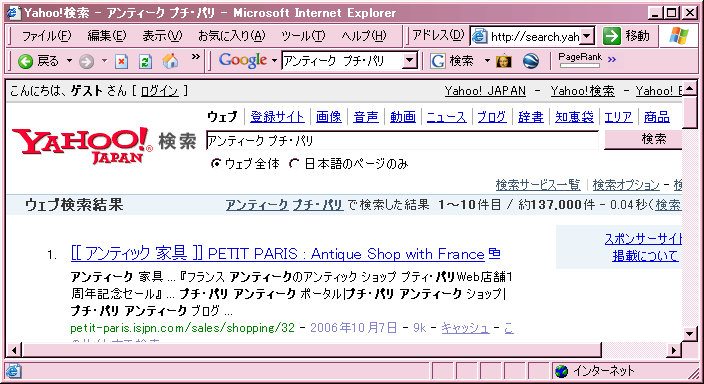Click the internet zone globe in status bar
This screenshot has height=384, width=704.
point(561,371)
